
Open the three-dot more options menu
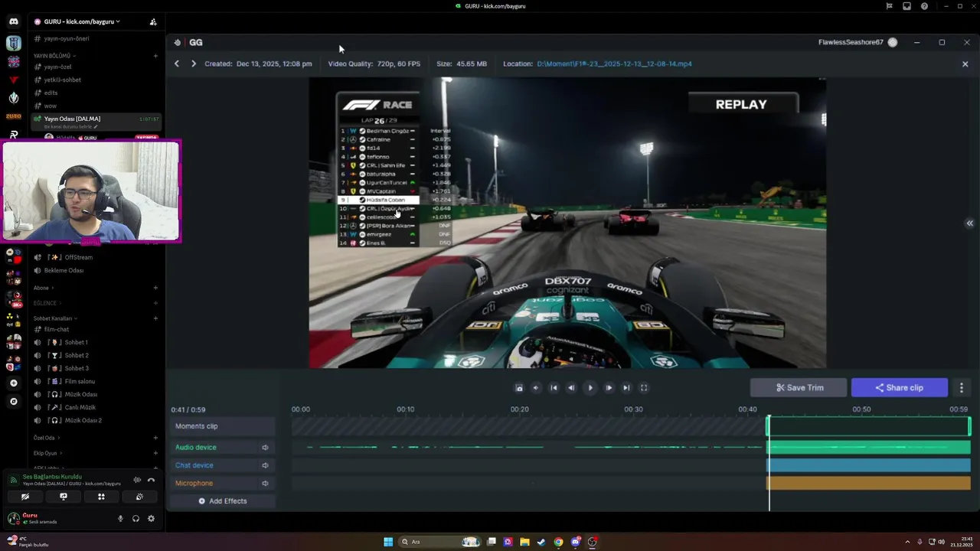coord(962,388)
